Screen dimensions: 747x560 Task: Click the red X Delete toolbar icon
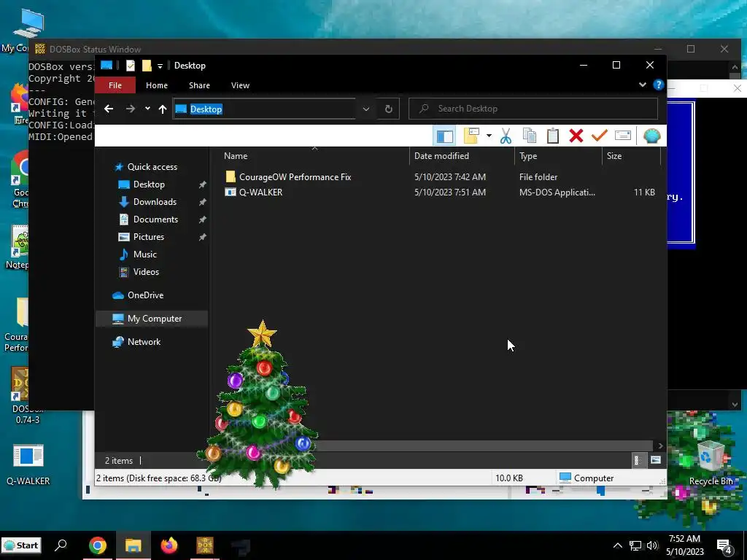[x=576, y=136]
